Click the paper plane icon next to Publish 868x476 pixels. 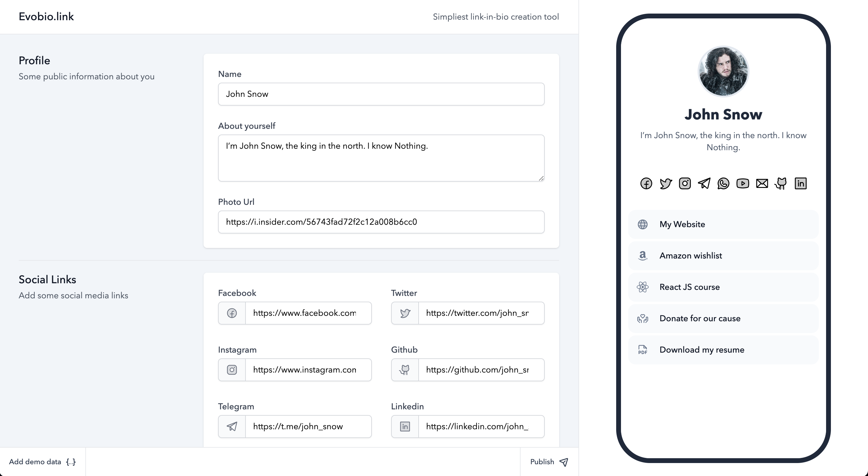(564, 462)
